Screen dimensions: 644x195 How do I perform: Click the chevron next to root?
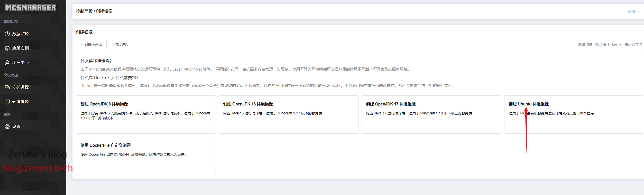639,12
